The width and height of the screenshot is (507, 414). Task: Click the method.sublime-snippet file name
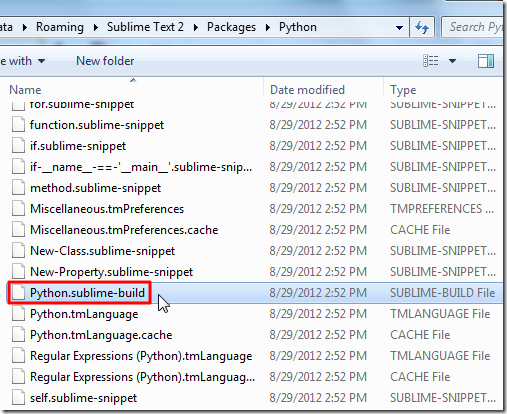(95, 188)
